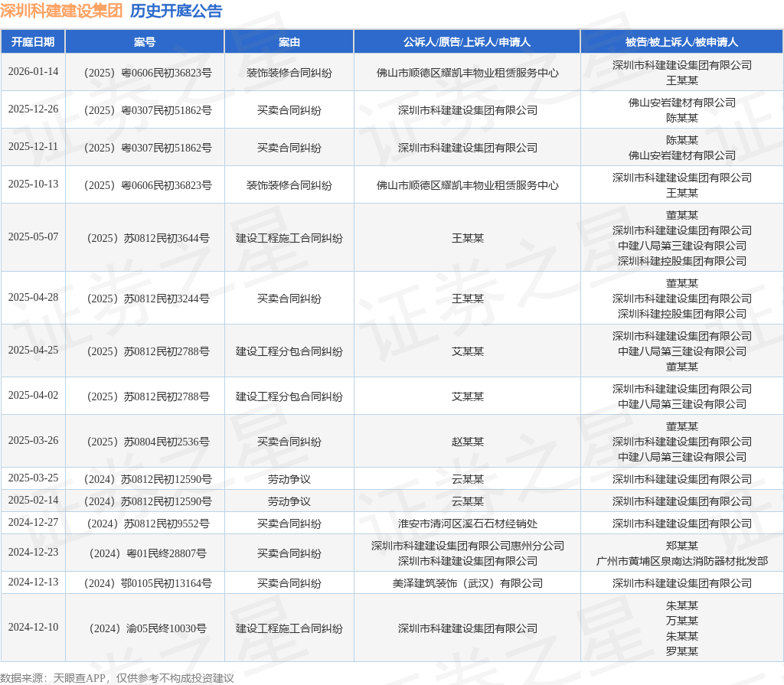Viewport: 784px width, 685px height.
Task: Click defendant 万某某
Action: point(682,621)
